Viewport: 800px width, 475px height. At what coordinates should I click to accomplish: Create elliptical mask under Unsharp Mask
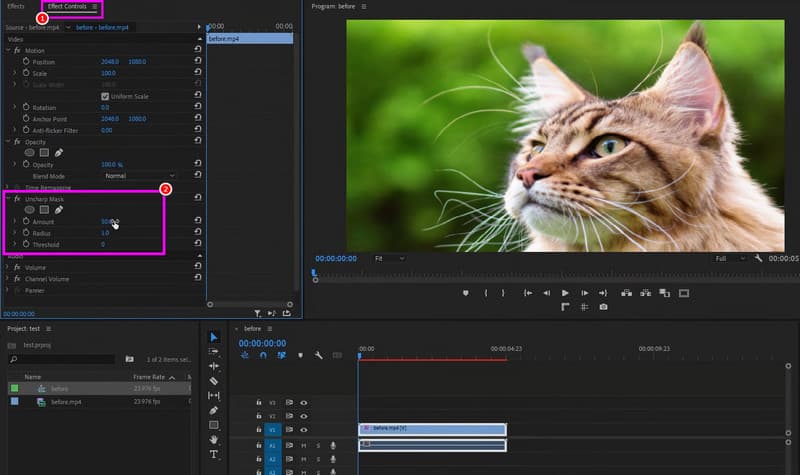(x=30, y=210)
